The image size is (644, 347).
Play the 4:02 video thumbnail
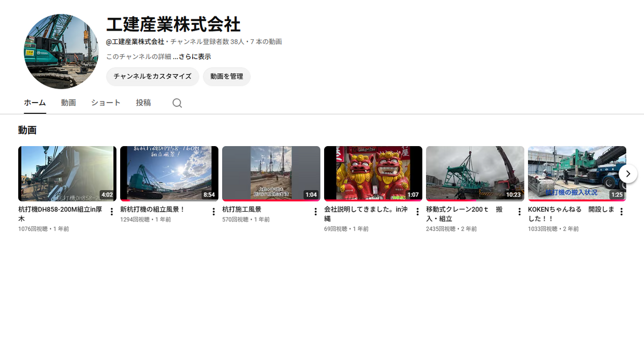coord(67,173)
